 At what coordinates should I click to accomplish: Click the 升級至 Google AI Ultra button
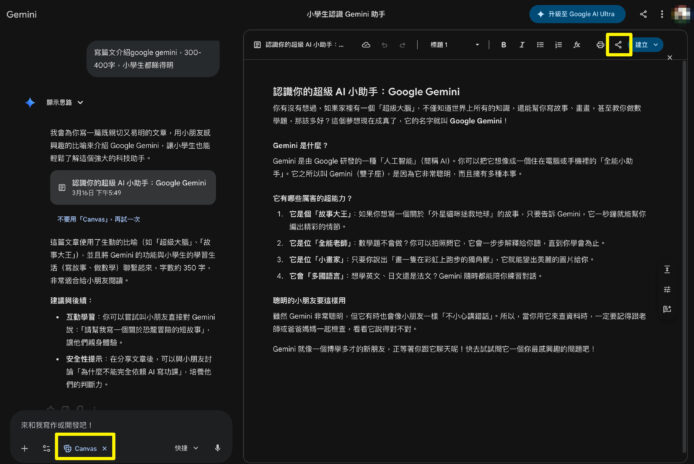point(577,14)
